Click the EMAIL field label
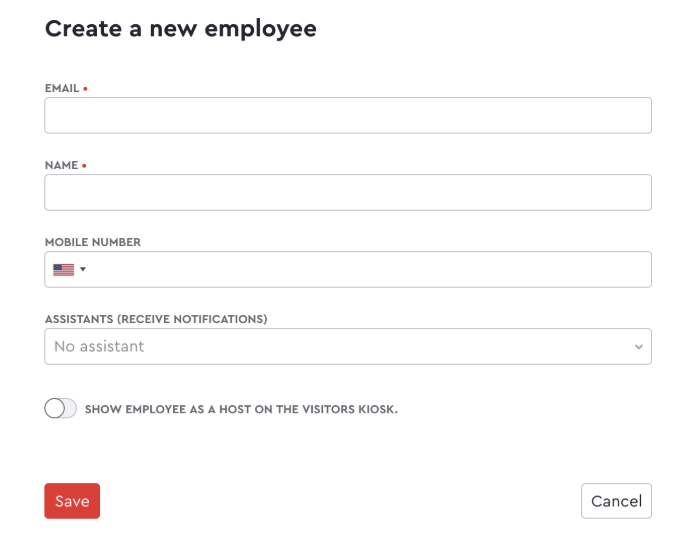 62,89
